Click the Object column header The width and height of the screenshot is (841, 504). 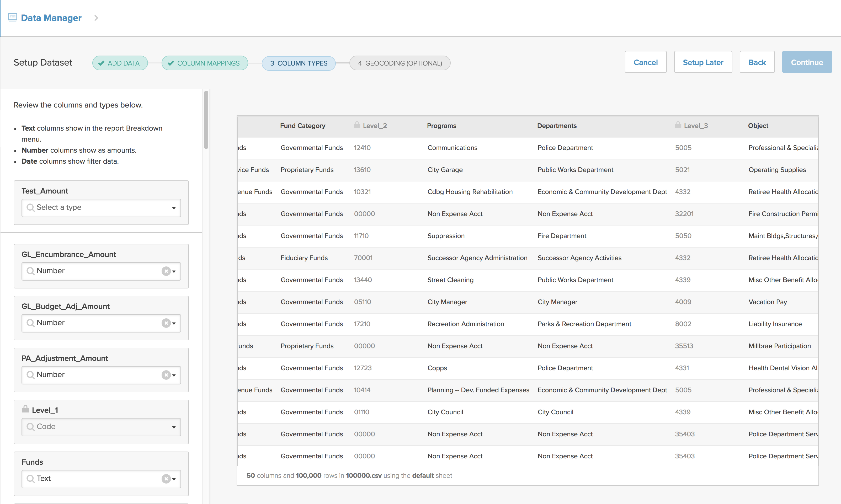click(758, 126)
